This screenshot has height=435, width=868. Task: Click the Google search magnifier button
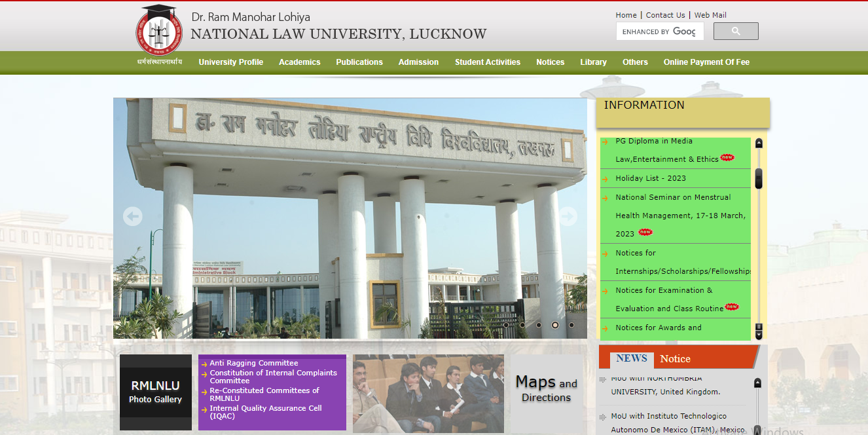736,31
